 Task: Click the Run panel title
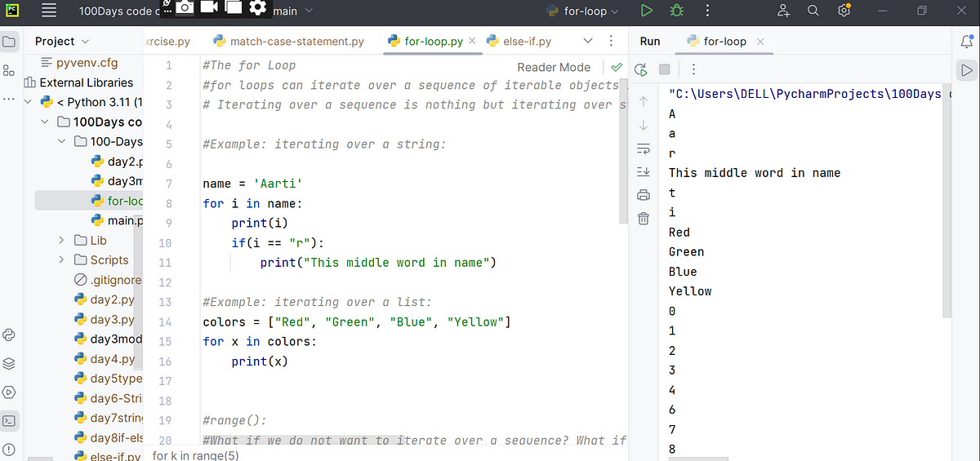point(650,41)
